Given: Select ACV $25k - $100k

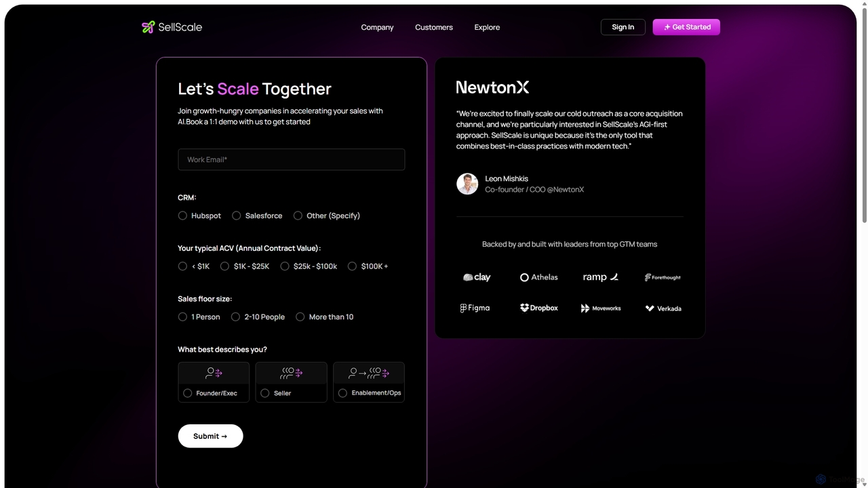Looking at the screenshot, I should tap(285, 266).
